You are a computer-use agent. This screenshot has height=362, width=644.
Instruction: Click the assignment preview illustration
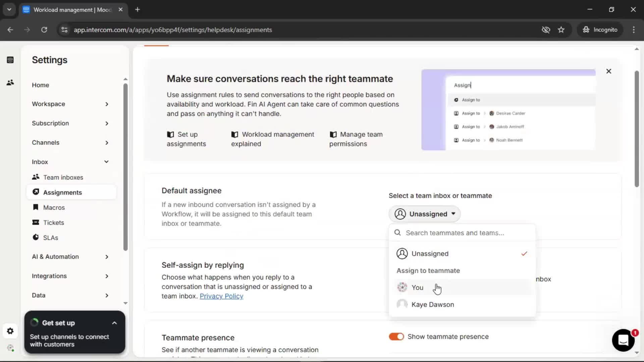pos(508,110)
